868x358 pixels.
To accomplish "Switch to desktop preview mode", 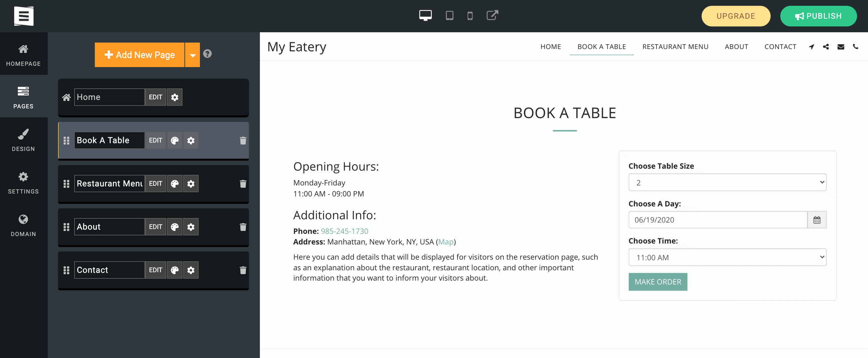I will coord(425,15).
